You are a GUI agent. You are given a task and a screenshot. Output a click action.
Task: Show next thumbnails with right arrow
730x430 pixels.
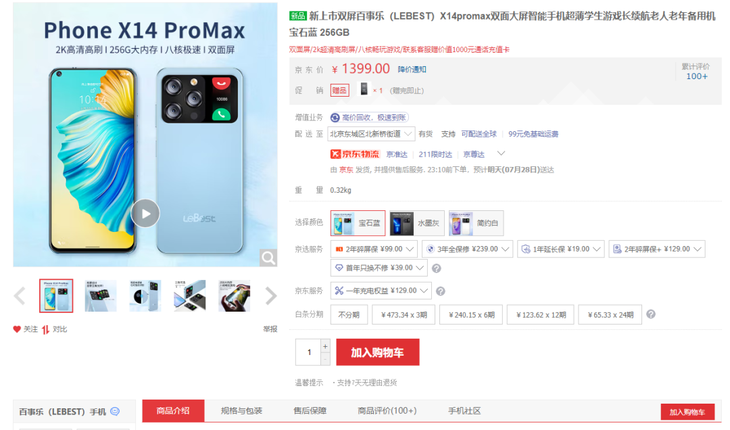(x=271, y=296)
